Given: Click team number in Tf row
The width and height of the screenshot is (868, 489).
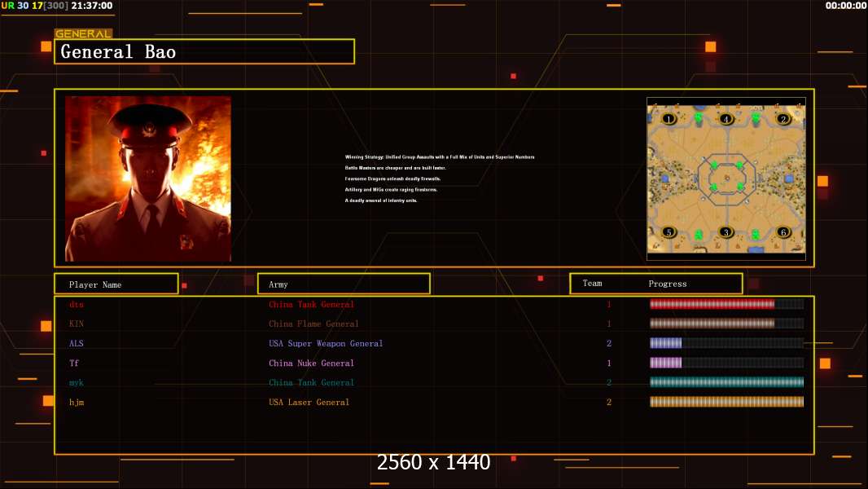Looking at the screenshot, I should pyautogui.click(x=609, y=363).
